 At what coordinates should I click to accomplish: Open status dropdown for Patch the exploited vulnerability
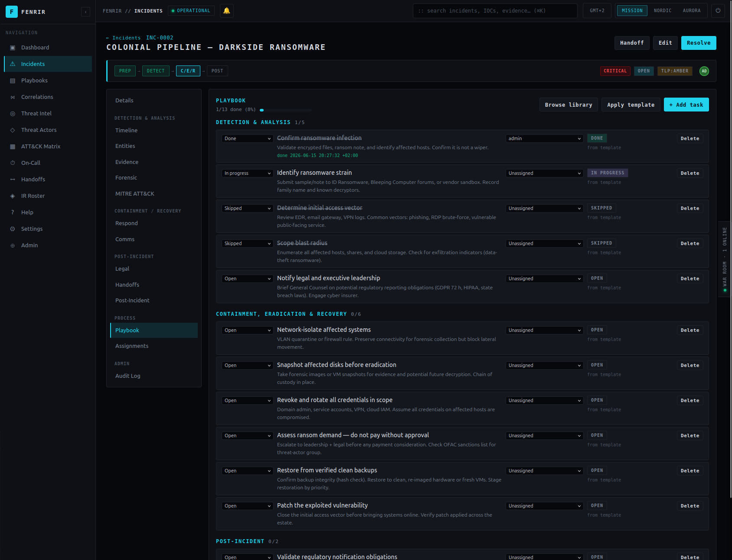pyautogui.click(x=248, y=506)
